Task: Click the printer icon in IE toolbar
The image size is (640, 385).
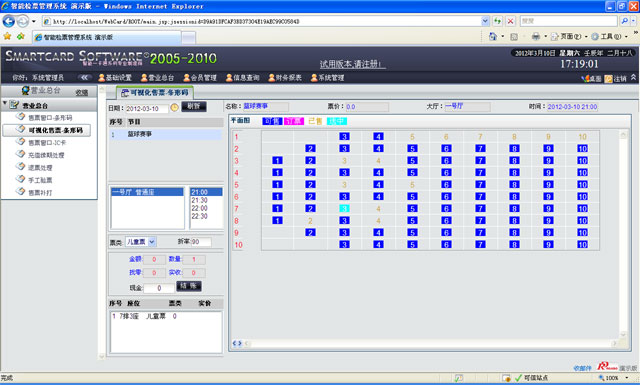Action: coord(536,36)
